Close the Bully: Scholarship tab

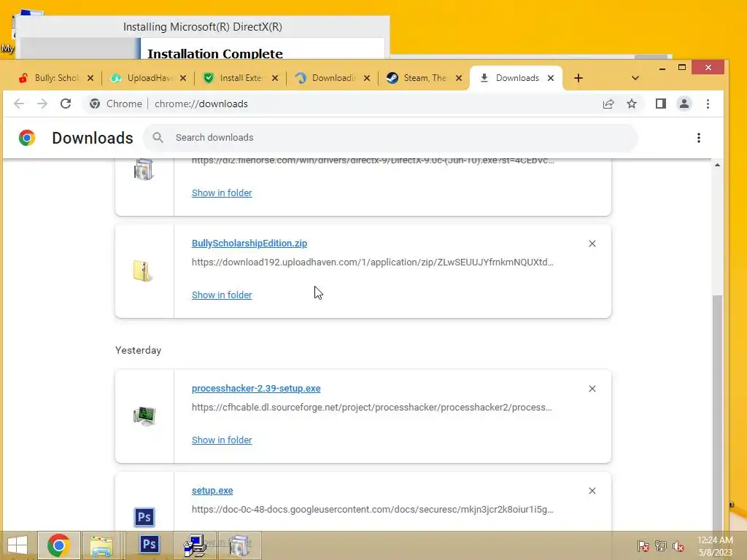(90, 78)
